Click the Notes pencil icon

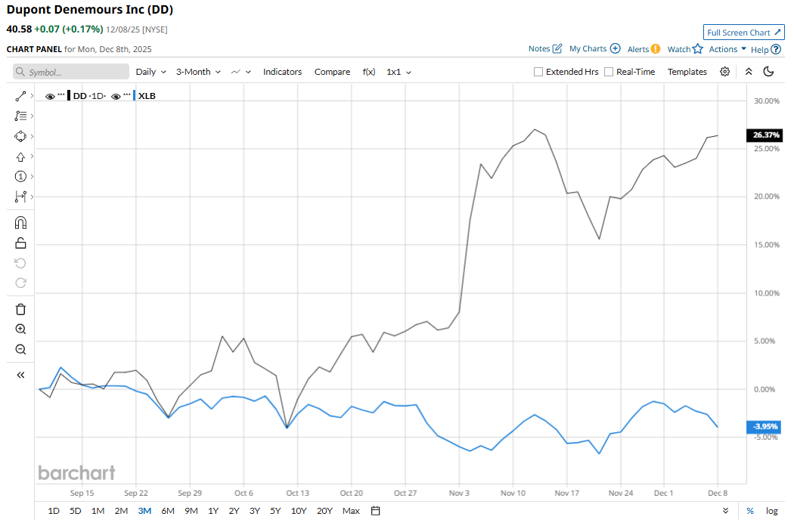[557, 48]
